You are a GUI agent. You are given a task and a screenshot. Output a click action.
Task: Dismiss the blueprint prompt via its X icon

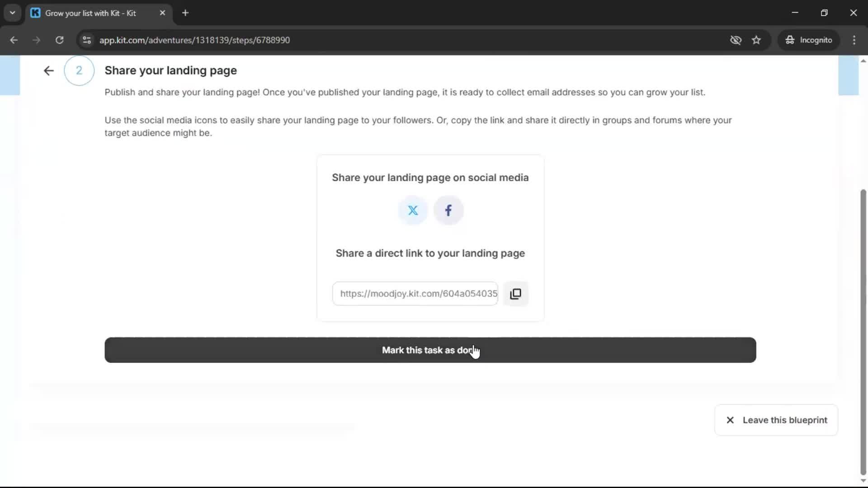(x=730, y=420)
